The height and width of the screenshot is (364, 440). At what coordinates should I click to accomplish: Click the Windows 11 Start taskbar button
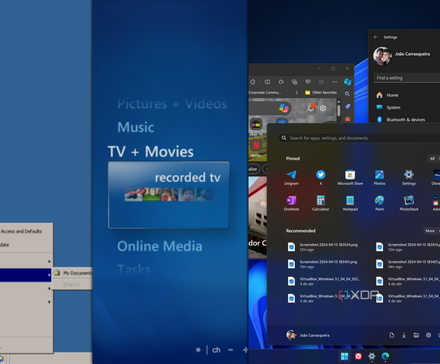tap(344, 356)
